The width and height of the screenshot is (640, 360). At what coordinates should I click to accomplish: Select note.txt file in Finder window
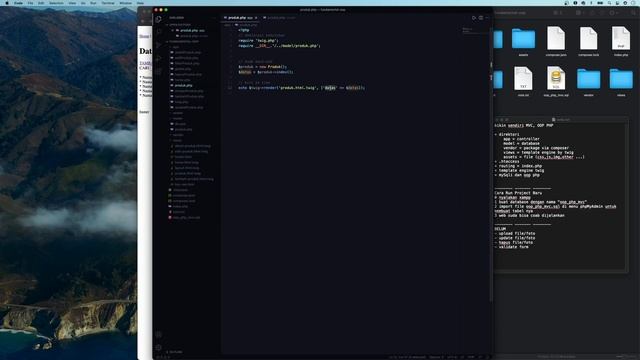523,81
